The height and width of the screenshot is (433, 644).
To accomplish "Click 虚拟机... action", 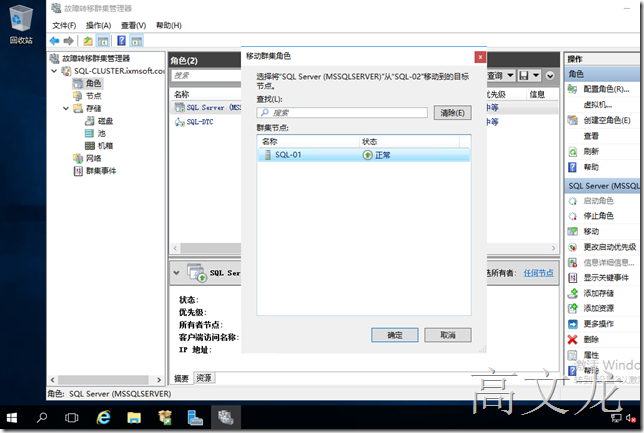I will pyautogui.click(x=598, y=105).
